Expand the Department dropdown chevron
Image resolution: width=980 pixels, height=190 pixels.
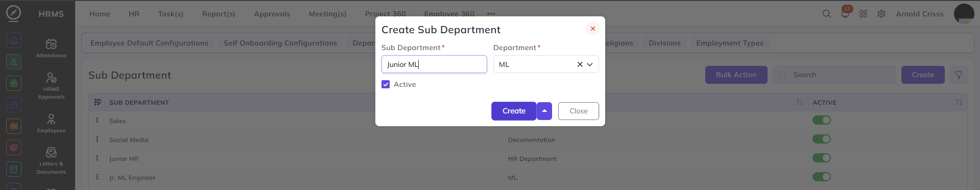(590, 64)
